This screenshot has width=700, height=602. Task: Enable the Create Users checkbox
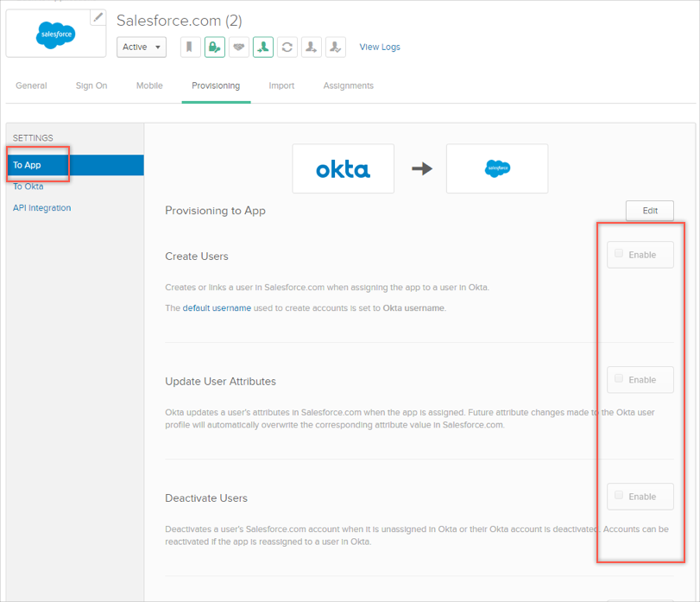click(619, 254)
